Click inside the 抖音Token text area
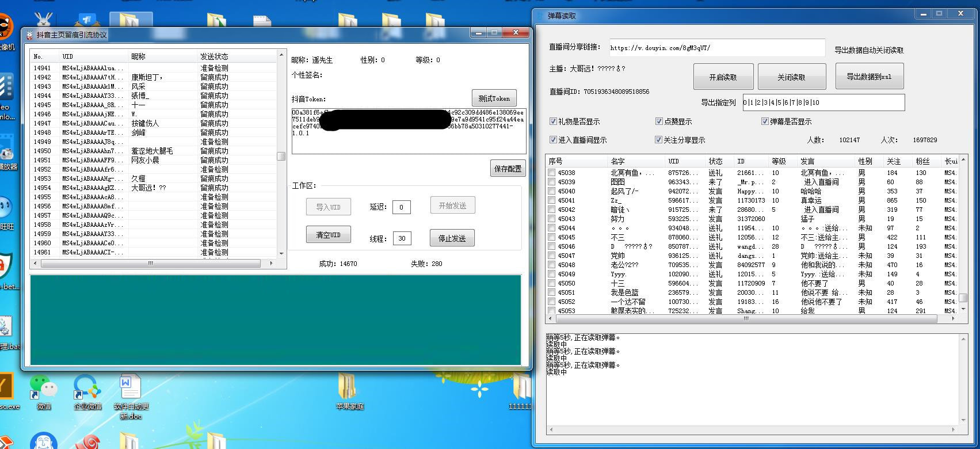Screen dimensions: 980x449 [409, 131]
